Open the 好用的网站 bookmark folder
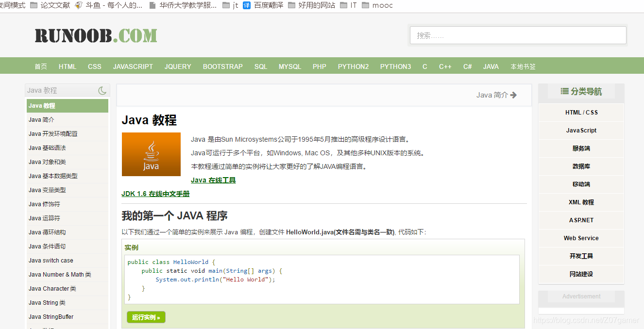The height and width of the screenshot is (329, 644). tap(311, 5)
